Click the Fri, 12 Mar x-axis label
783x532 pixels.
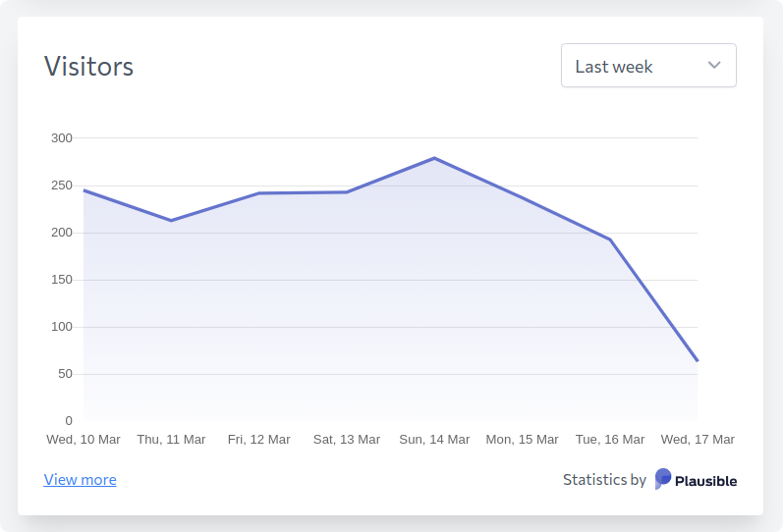259,439
